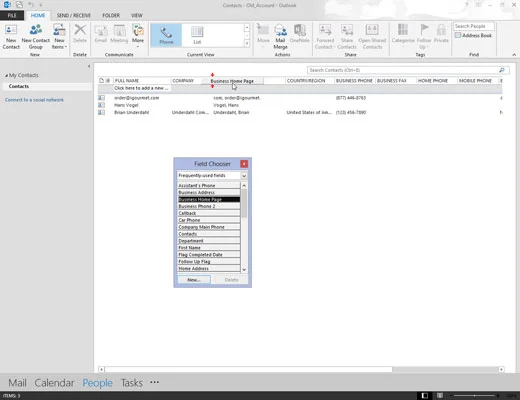This screenshot has height=400, width=520.
Task: Click search magnifier in Search Contacts box
Action: [502, 70]
